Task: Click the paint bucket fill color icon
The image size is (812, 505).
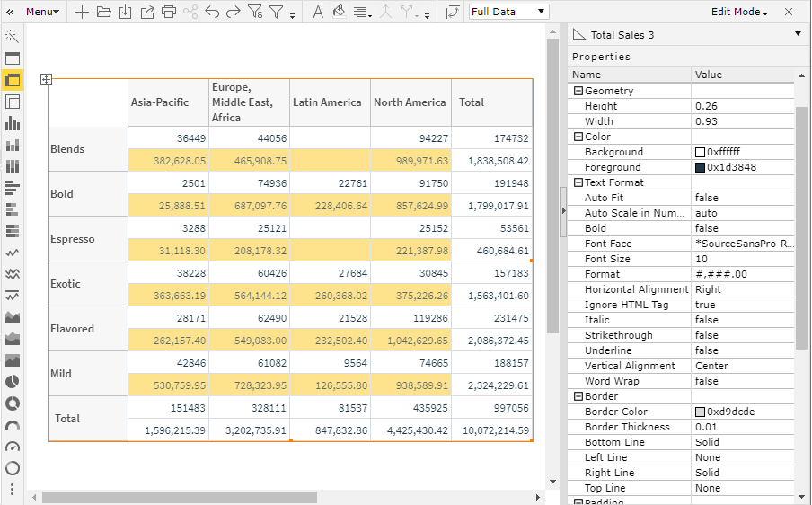Action: point(340,12)
